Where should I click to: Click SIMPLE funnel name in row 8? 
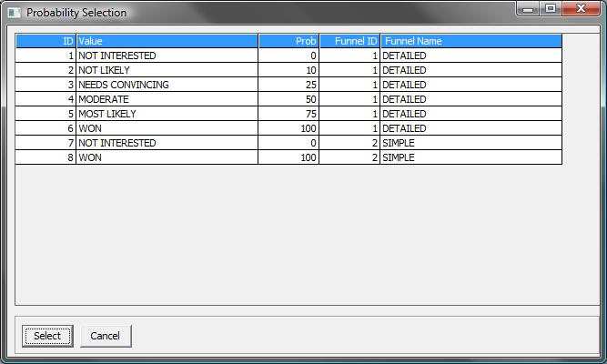click(471, 157)
